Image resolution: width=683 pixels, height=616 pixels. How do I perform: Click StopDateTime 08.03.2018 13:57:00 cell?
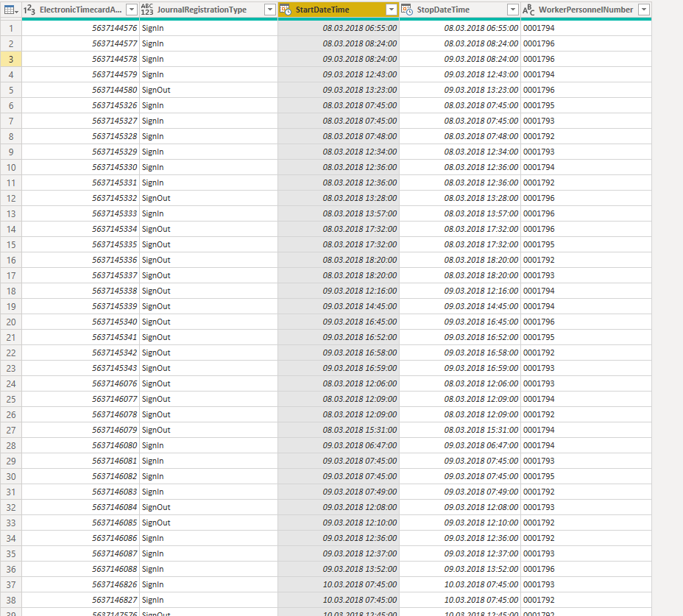coord(460,214)
